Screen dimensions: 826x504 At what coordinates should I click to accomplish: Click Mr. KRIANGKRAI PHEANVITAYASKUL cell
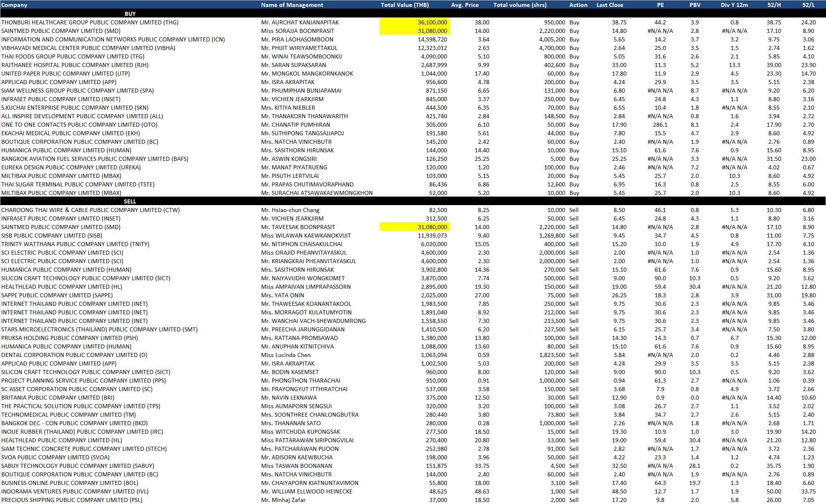(309, 261)
